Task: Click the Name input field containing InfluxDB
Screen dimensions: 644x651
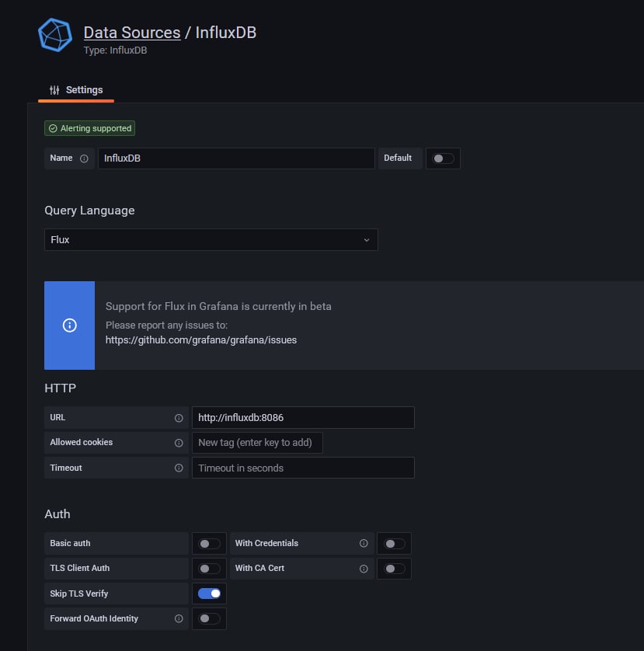Action: coord(236,158)
